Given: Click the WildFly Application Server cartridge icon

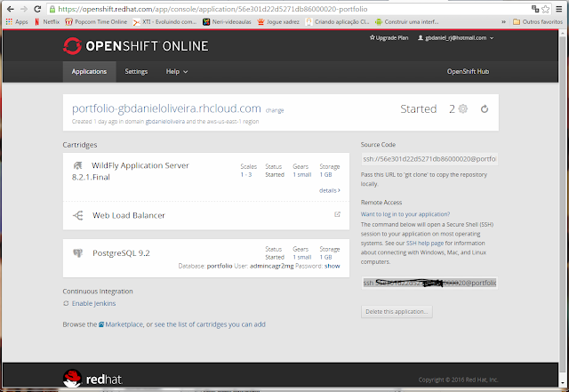Looking at the screenshot, I should [x=77, y=165].
